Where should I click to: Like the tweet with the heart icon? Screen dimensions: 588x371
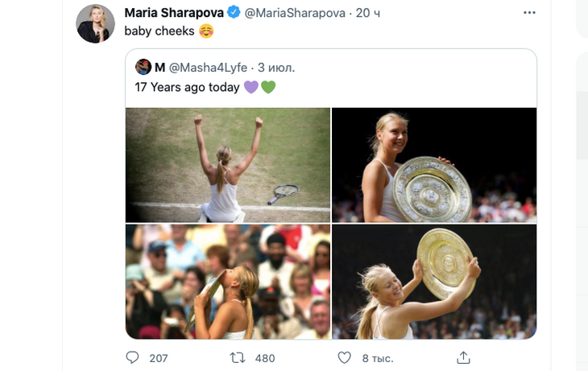[344, 357]
